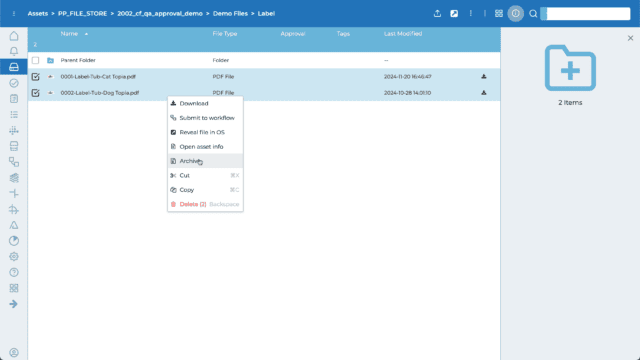Choose Reveal file in OS
Image resolution: width=640 pixels, height=360 pixels.
[205, 132]
